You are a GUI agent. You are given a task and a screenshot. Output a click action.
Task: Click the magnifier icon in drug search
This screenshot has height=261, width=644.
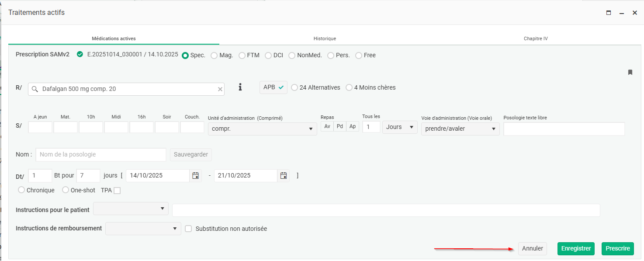point(35,89)
